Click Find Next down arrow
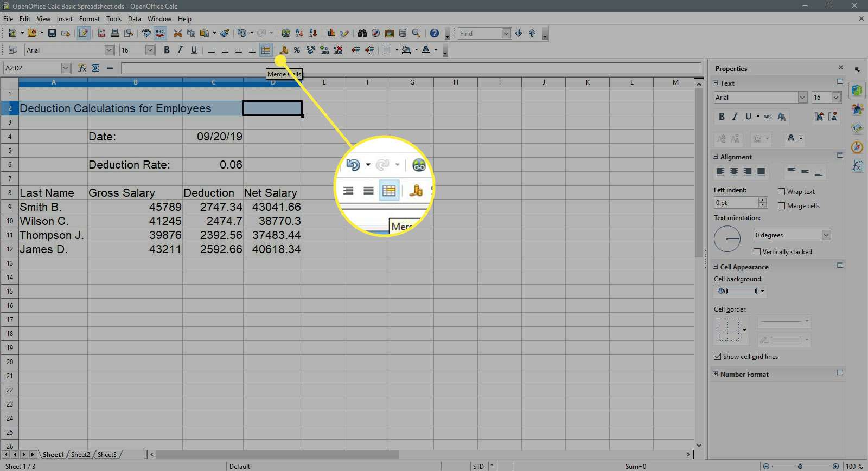 [519, 33]
